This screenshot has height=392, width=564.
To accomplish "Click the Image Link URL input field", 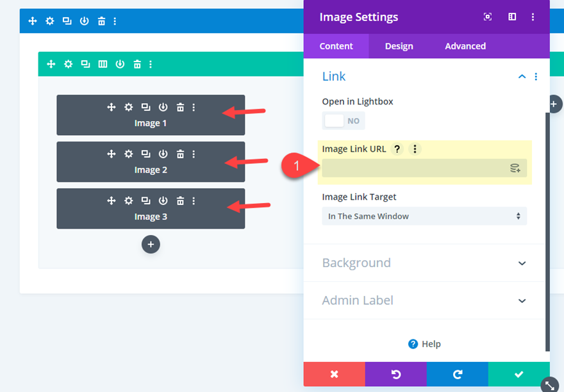I will pyautogui.click(x=417, y=167).
